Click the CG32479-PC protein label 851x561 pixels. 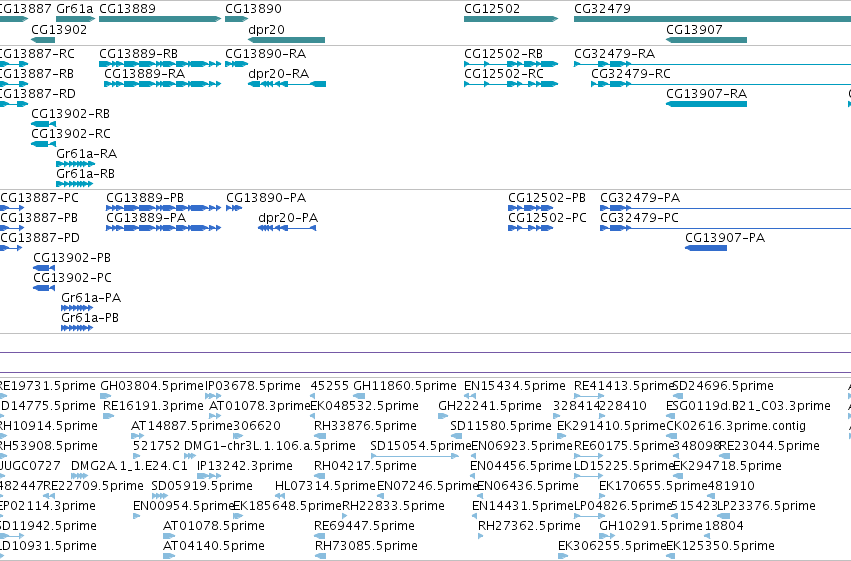tap(639, 218)
